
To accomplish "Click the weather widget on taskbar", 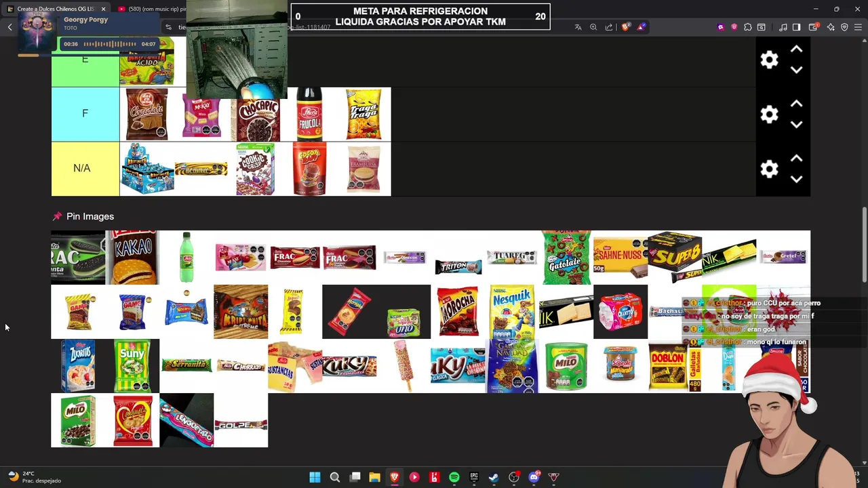I will click(x=34, y=477).
